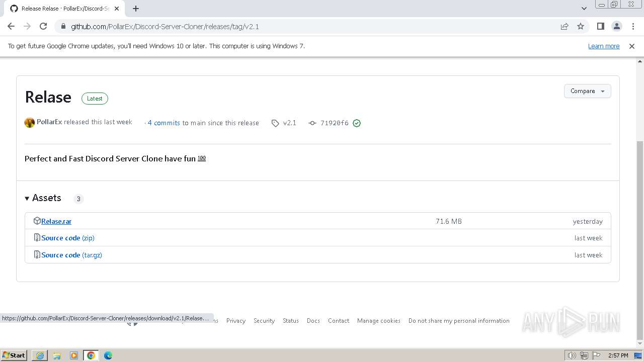Bookmark this page with star icon

(581, 26)
